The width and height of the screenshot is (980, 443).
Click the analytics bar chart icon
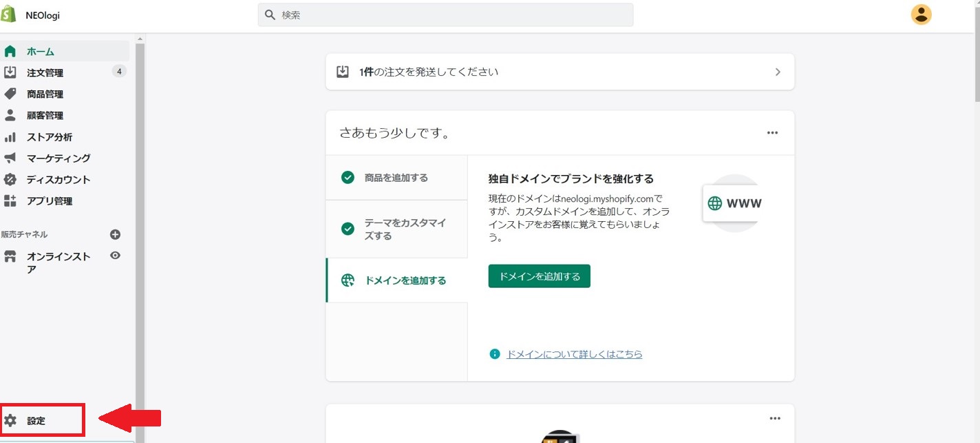click(x=10, y=137)
